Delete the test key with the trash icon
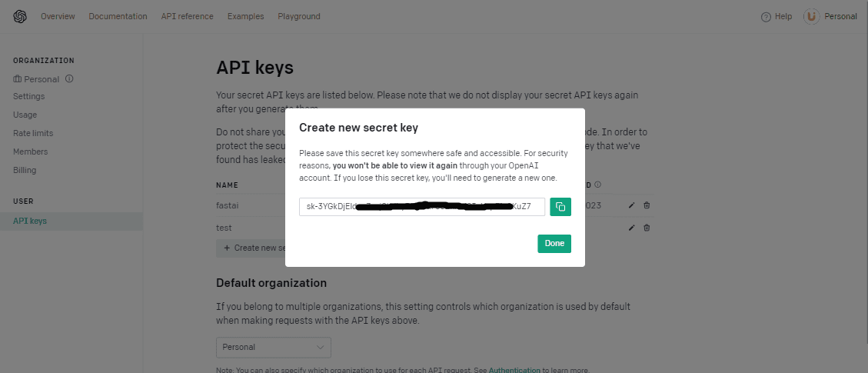 click(647, 228)
